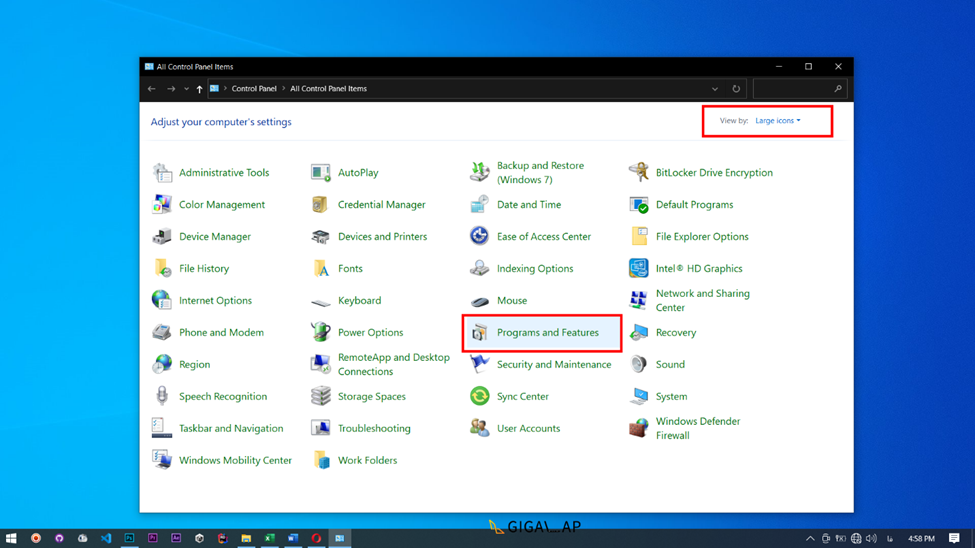
Task: Open the Windows Defender Firewall icon
Action: coord(639,428)
